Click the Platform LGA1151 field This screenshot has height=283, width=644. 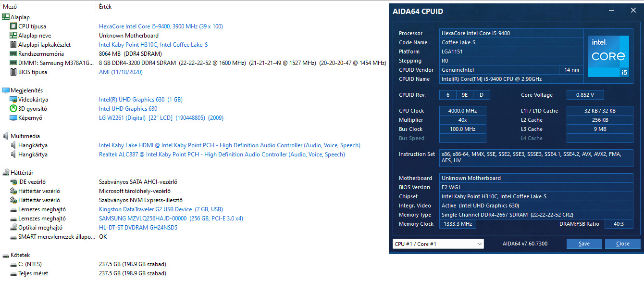click(511, 51)
